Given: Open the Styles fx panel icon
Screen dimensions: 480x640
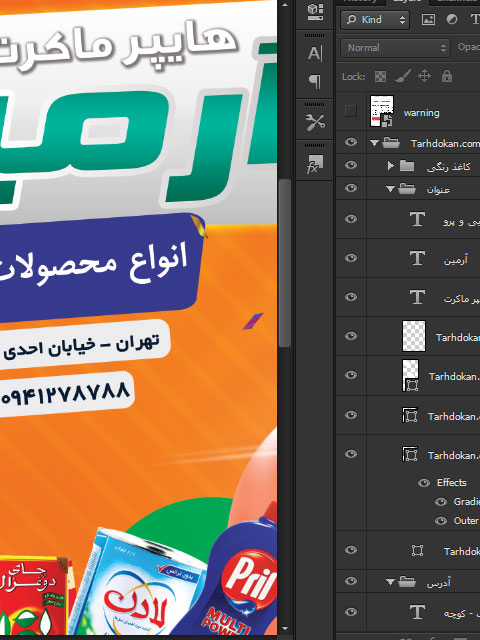Looking at the screenshot, I should (x=315, y=164).
